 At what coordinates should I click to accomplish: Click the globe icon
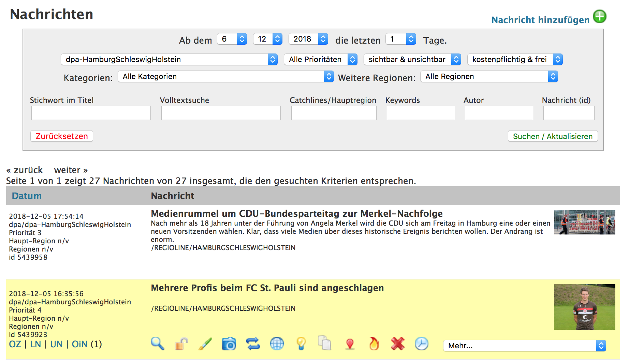277,344
